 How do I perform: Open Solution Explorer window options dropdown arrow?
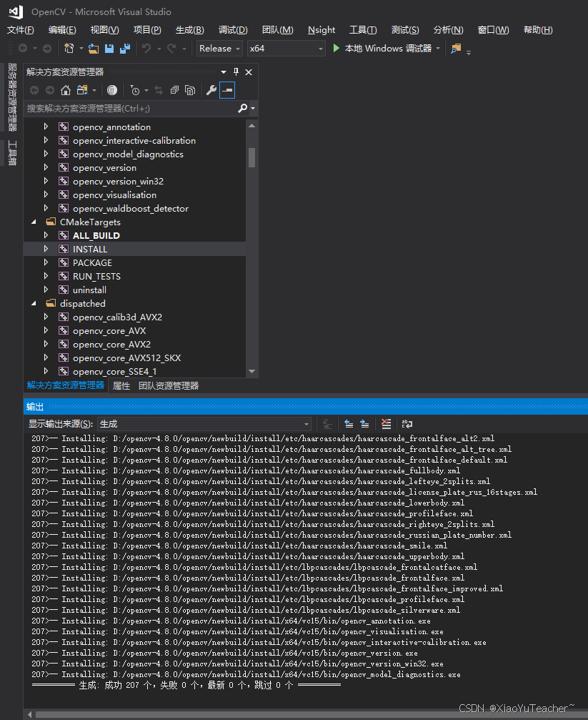(224, 72)
